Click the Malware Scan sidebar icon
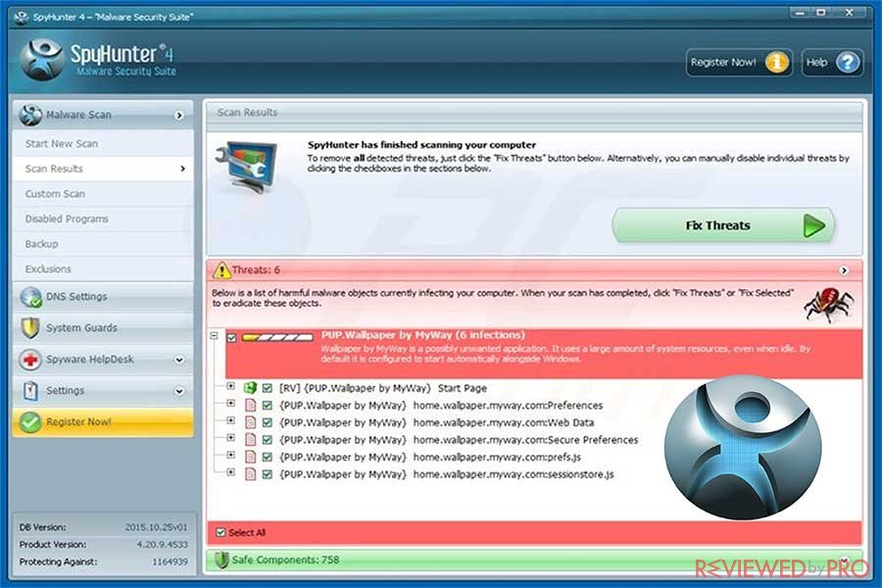 coord(30,115)
